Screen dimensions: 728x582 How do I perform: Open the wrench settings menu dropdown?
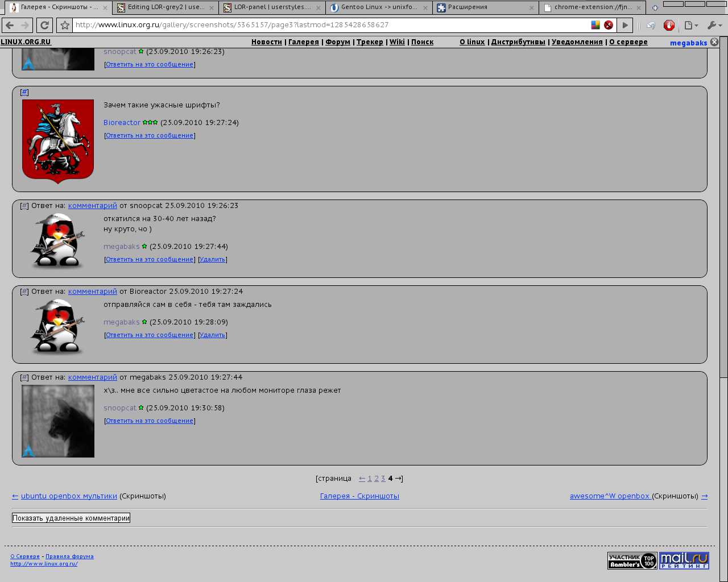[714, 25]
